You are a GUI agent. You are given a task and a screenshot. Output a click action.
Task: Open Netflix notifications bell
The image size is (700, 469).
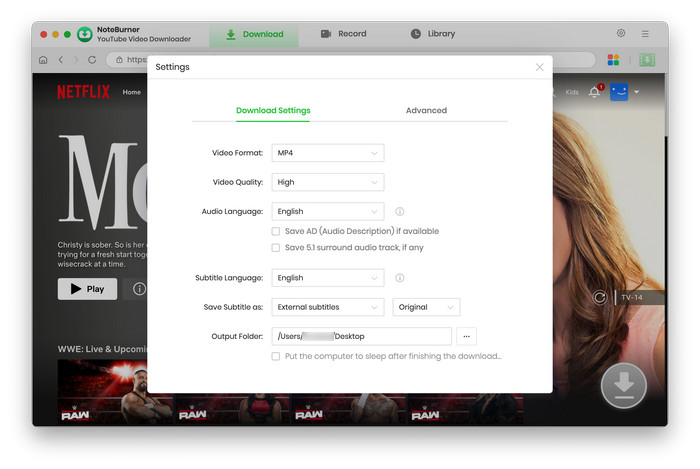tap(595, 91)
